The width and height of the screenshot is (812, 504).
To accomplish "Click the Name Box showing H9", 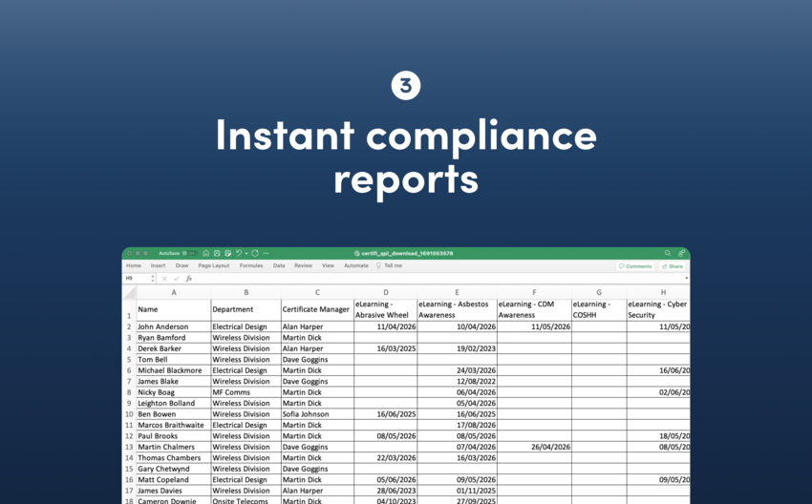I will (x=137, y=279).
